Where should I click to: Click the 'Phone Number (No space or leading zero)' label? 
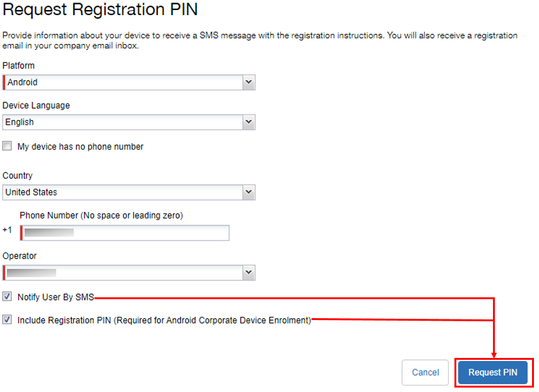101,215
